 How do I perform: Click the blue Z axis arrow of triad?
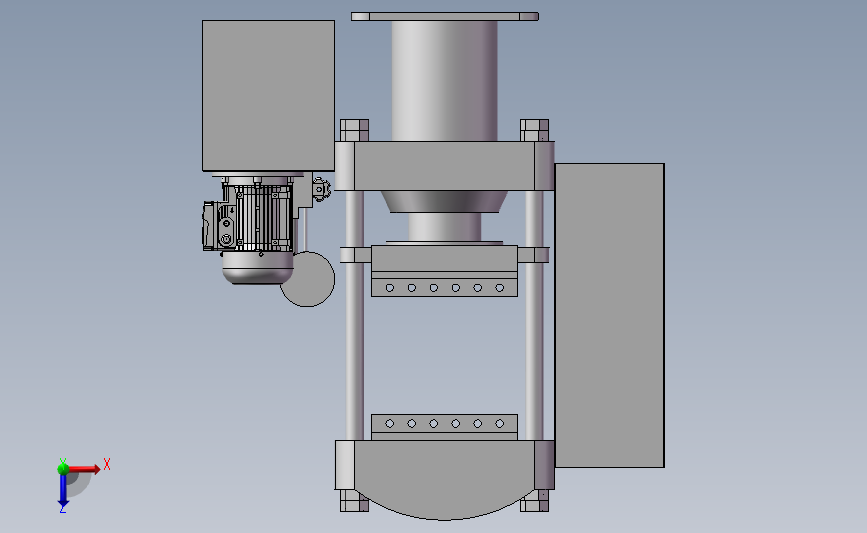63,490
